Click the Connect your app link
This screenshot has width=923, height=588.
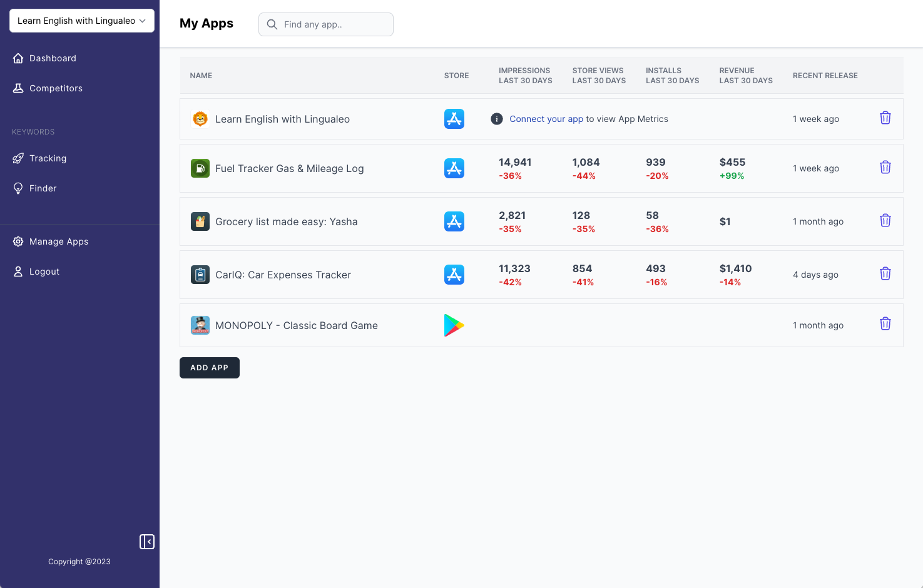[546, 119]
